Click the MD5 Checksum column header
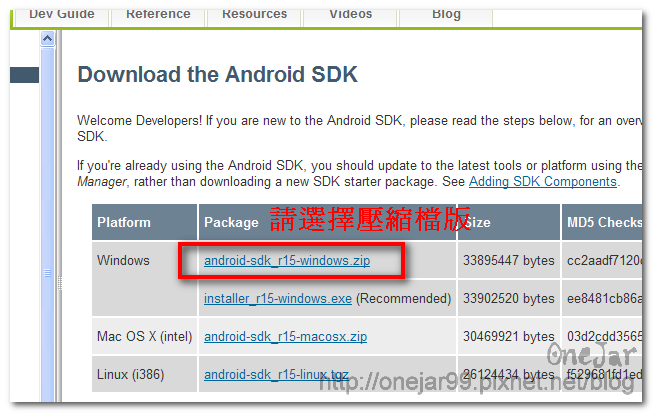653x413 pixels. [602, 222]
